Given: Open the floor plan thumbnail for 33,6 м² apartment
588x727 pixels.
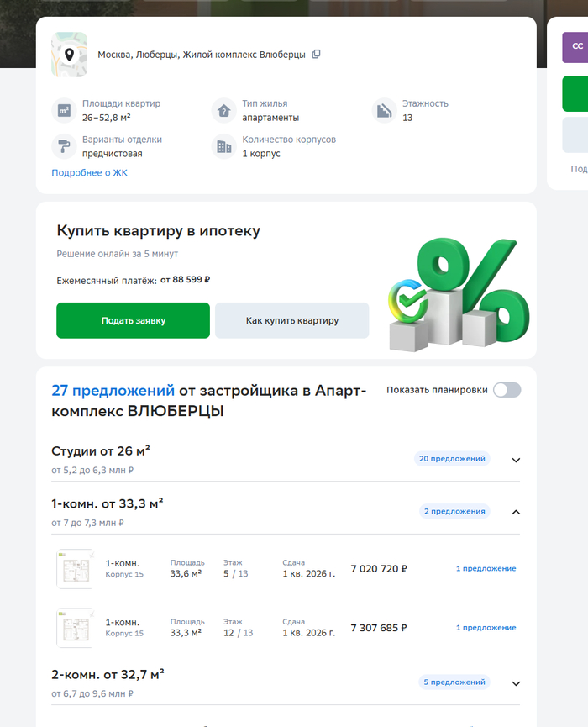Looking at the screenshot, I should click(76, 569).
